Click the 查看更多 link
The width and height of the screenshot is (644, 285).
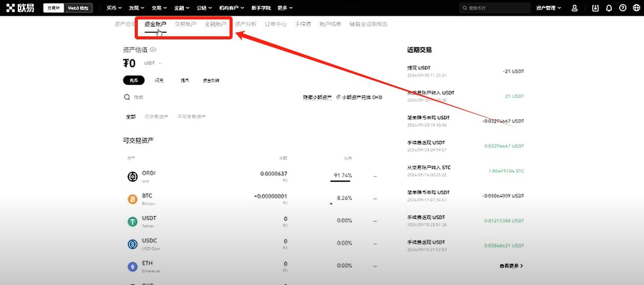tap(511, 266)
